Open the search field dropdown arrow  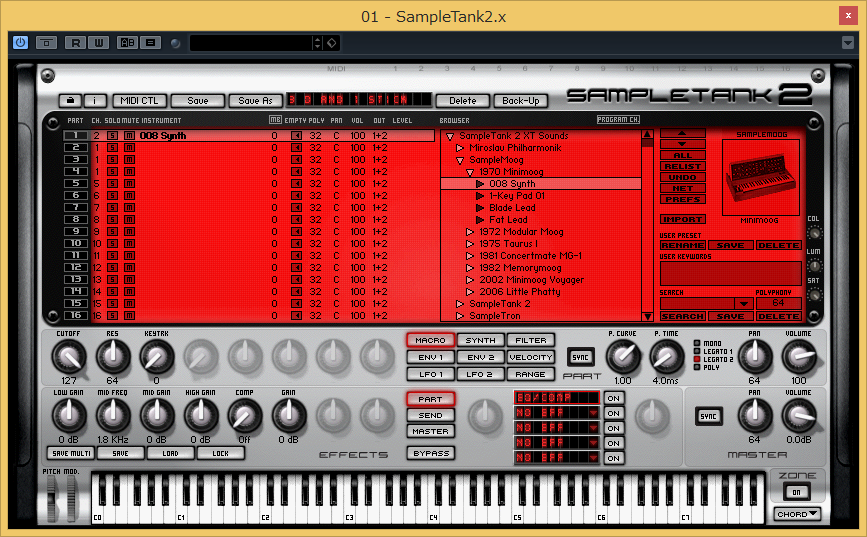tap(744, 304)
